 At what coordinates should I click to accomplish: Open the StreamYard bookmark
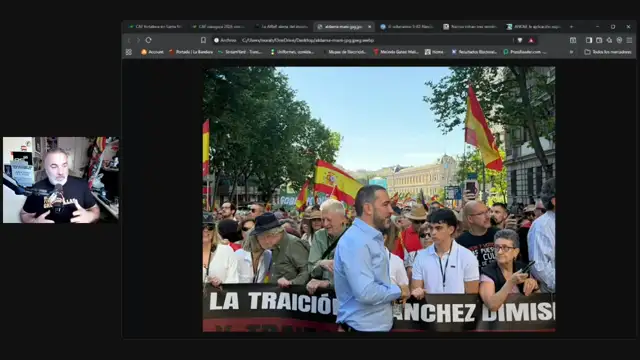tap(240, 52)
